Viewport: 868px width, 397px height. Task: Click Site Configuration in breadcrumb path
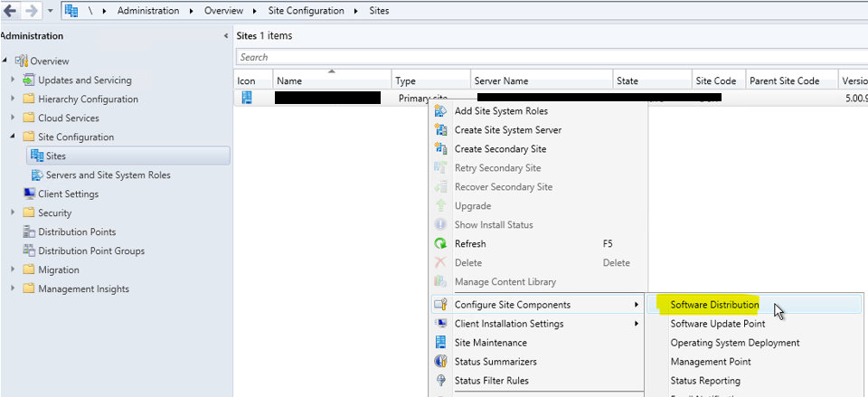tap(306, 11)
